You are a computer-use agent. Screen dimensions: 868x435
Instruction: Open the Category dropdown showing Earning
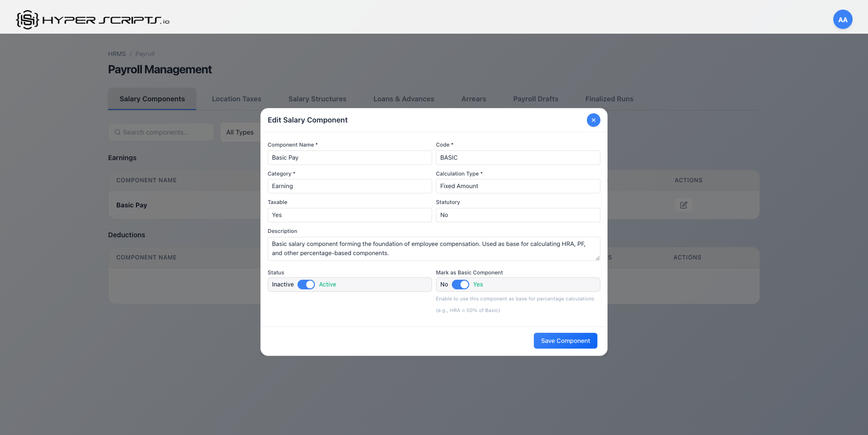click(350, 186)
